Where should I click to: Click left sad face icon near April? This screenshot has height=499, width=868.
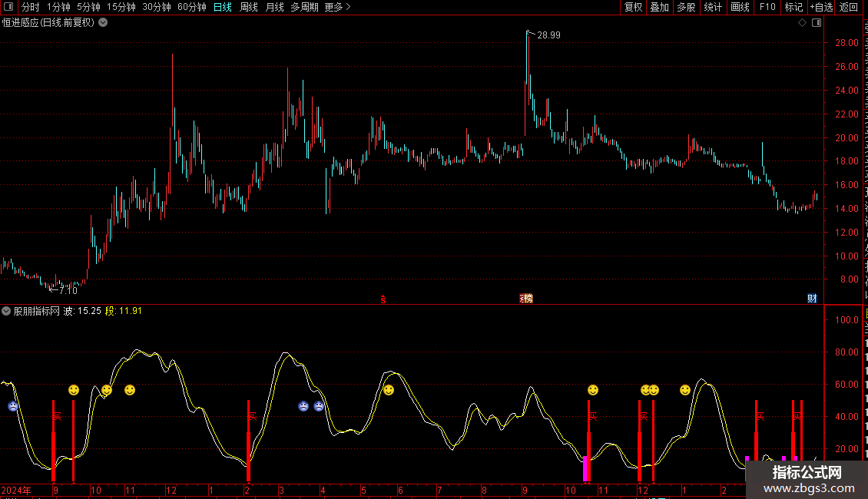[x=303, y=406]
